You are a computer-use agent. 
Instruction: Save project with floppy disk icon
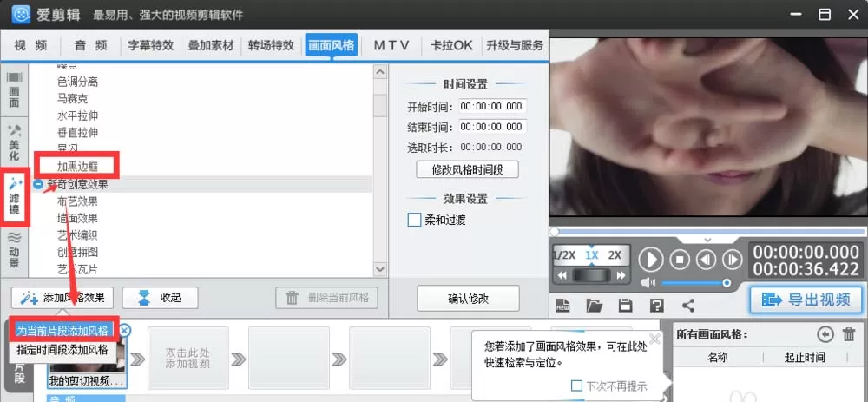point(625,305)
